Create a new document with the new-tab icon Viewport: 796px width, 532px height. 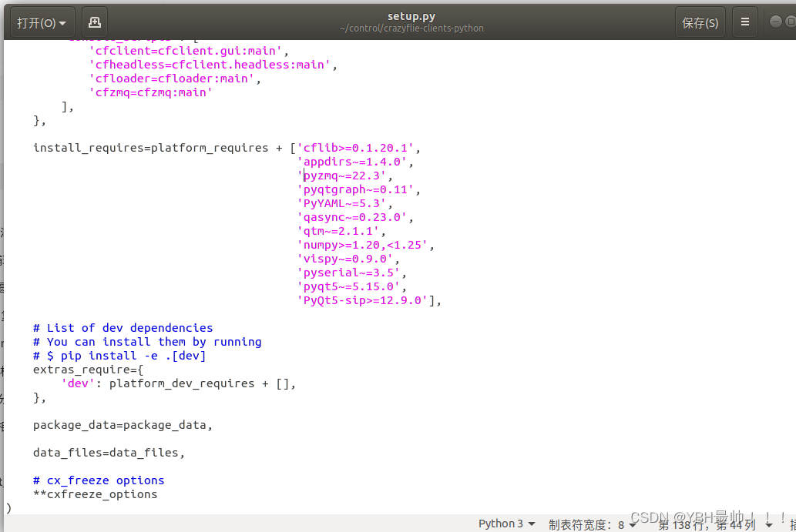[93, 22]
